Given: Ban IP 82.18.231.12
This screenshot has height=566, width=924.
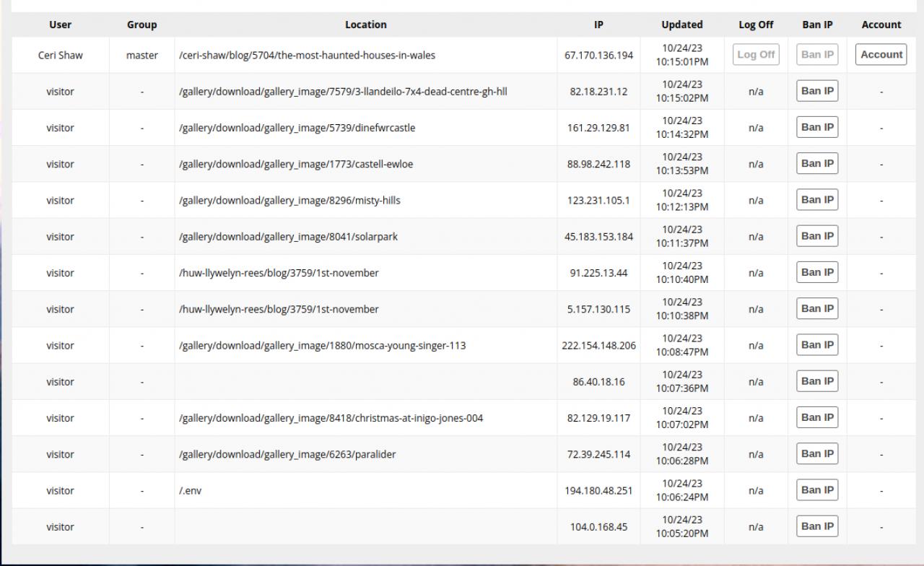Looking at the screenshot, I should (817, 91).
